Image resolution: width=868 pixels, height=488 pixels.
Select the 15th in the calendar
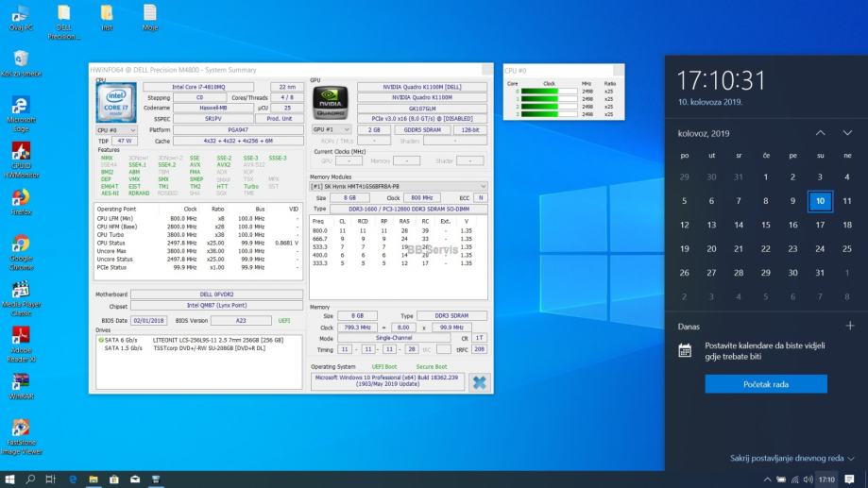[765, 225]
